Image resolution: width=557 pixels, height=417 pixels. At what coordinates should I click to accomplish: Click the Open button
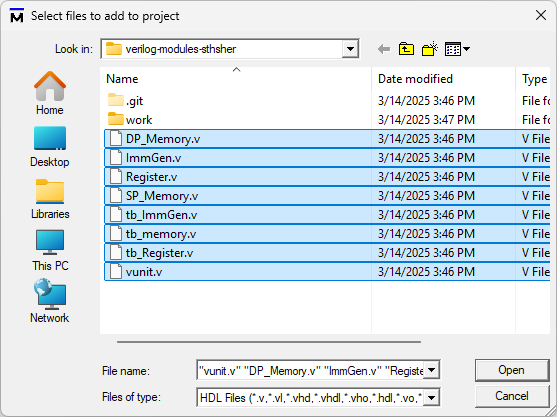click(x=512, y=370)
